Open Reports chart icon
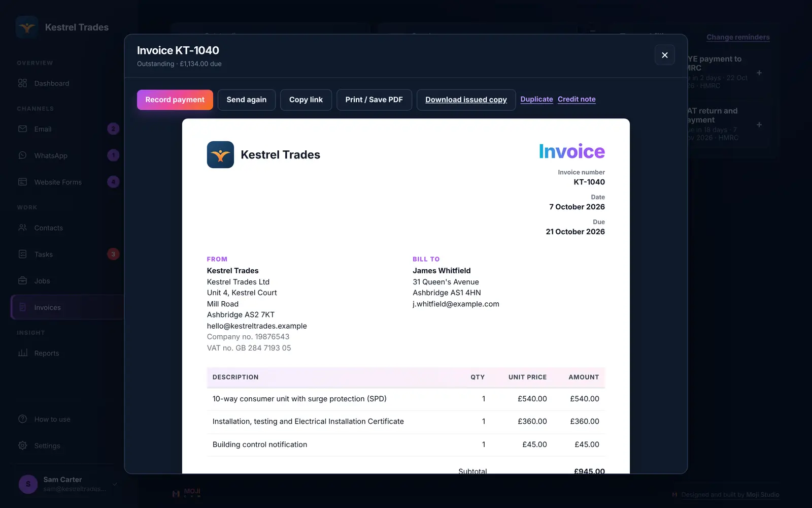 coord(22,353)
